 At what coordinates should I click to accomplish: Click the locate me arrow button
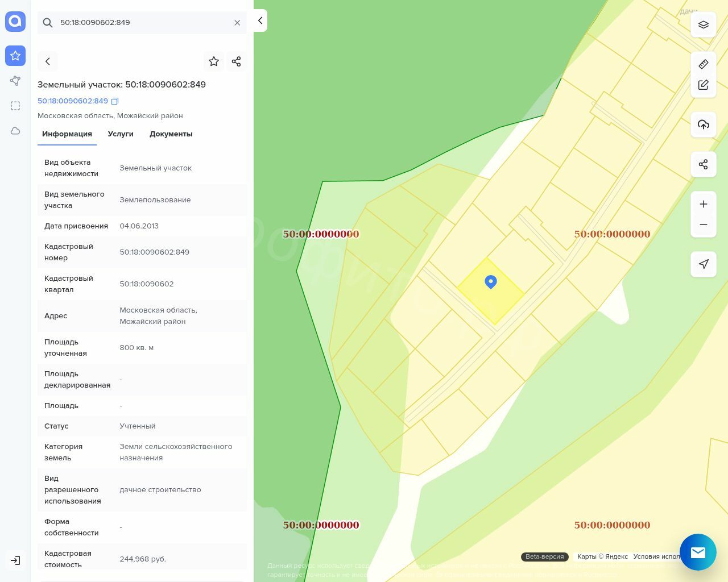click(x=703, y=264)
